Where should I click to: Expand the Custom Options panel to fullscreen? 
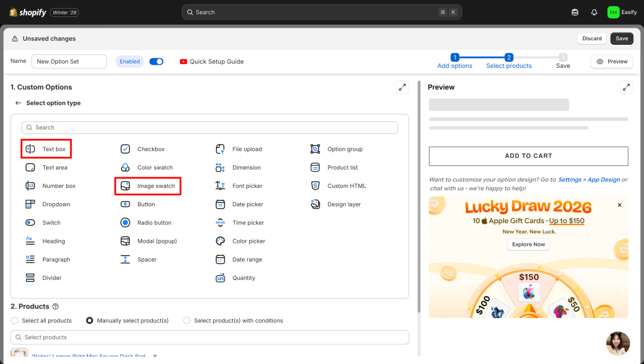click(x=402, y=87)
